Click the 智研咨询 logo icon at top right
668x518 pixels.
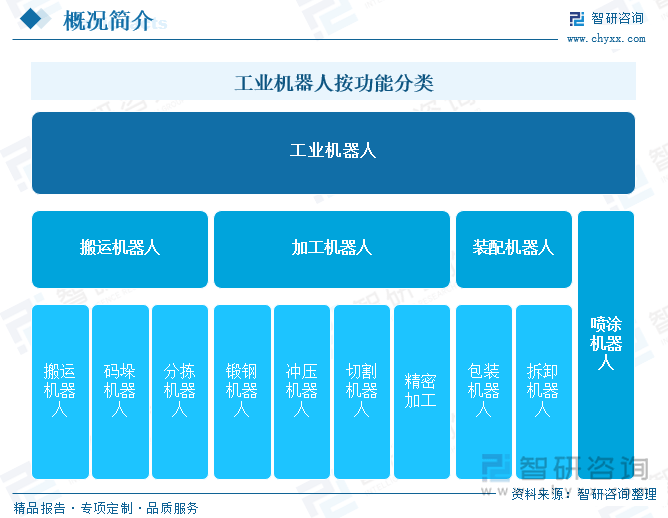pyautogui.click(x=577, y=19)
